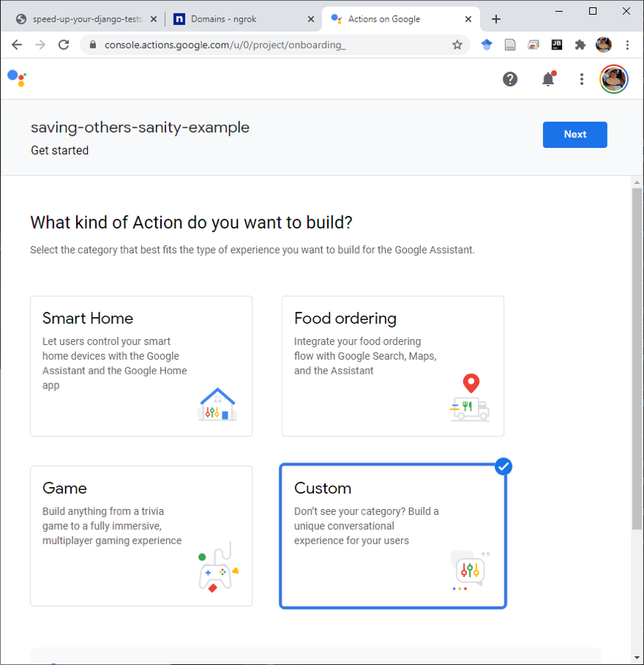Viewport: 644px width, 665px height.
Task: Bookmark this page with the star icon
Action: point(457,44)
